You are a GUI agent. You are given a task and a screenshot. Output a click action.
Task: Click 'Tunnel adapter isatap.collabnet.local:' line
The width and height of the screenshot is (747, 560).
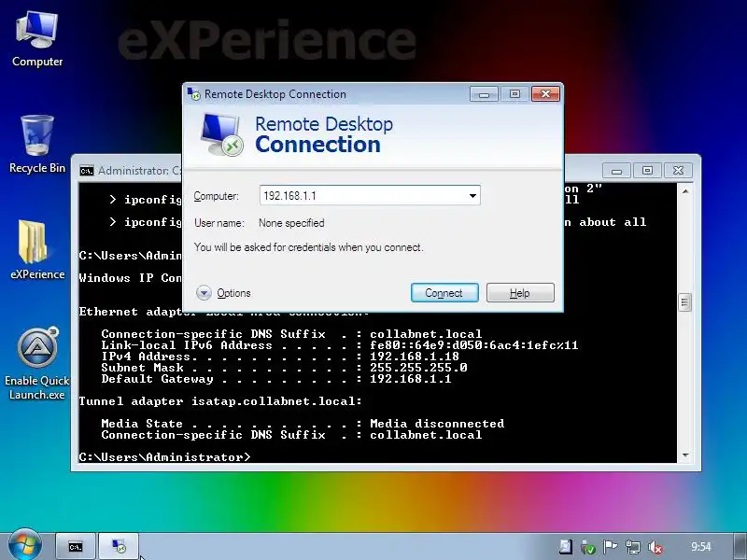[220, 401]
